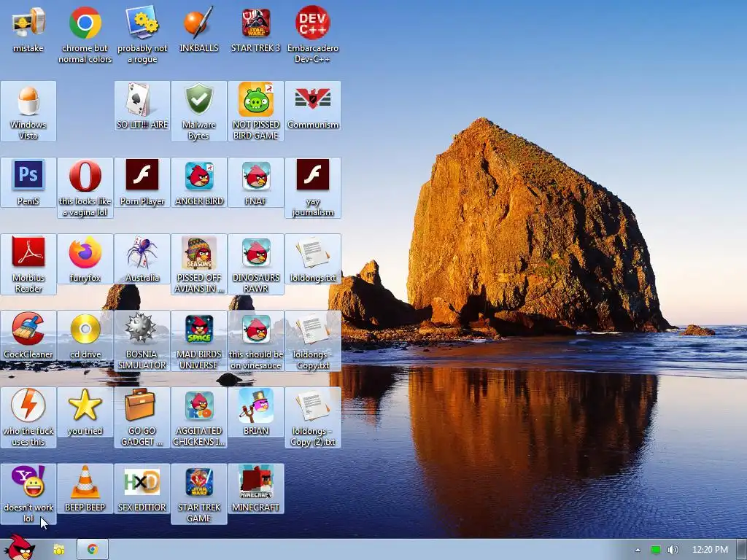
Task: Select the red Opera O icon
Action: click(85, 175)
